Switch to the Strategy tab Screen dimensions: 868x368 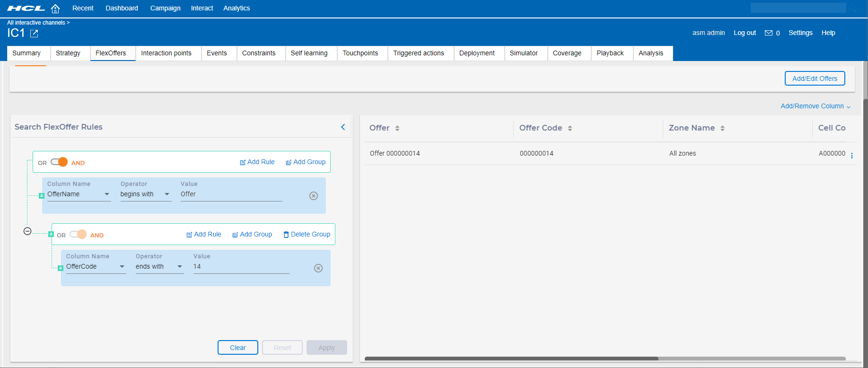[68, 53]
